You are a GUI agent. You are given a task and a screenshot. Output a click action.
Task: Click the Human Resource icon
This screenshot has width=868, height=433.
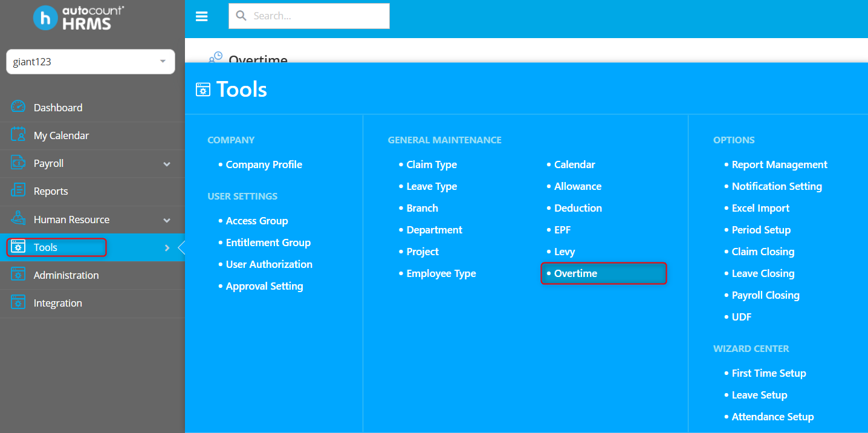[x=18, y=218]
